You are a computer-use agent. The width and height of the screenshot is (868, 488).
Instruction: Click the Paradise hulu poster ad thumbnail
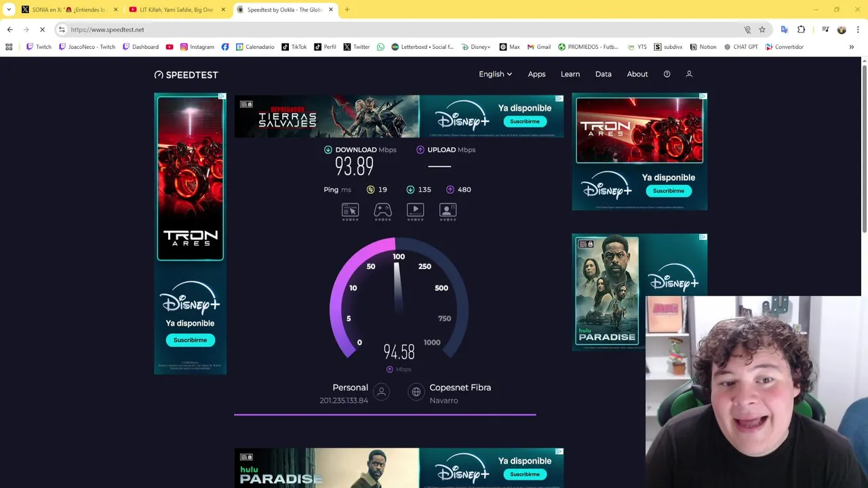[x=607, y=291]
